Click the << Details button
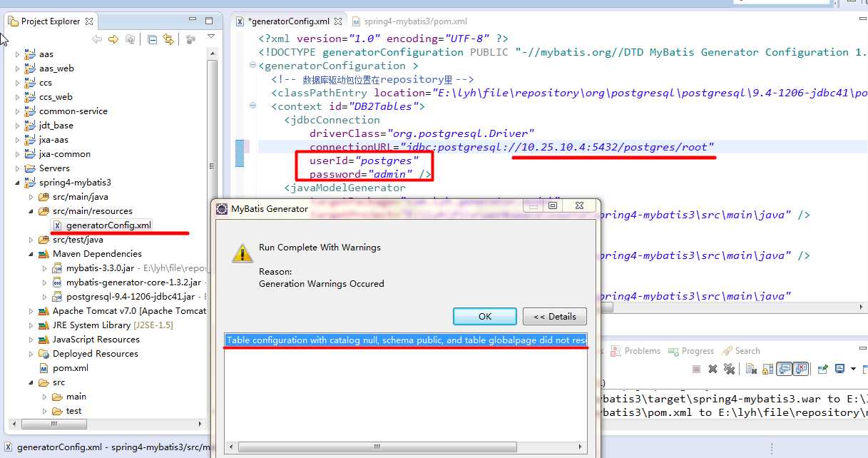This screenshot has width=868, height=458. 555,316
